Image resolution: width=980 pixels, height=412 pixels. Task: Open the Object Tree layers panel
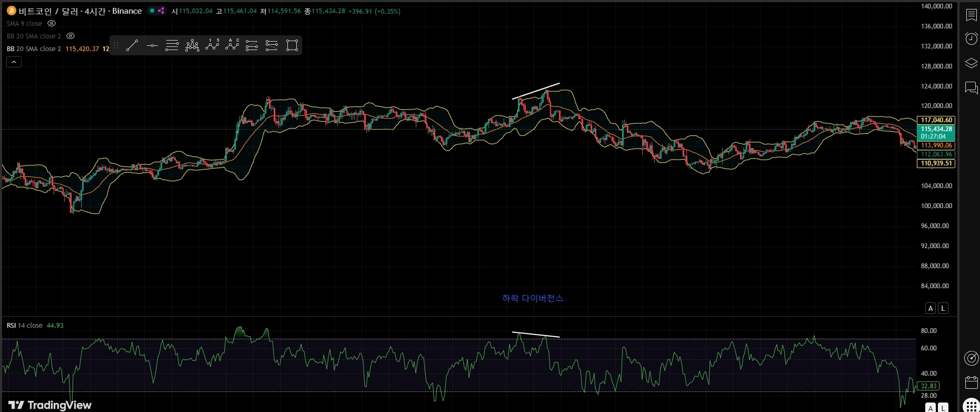coord(971,63)
